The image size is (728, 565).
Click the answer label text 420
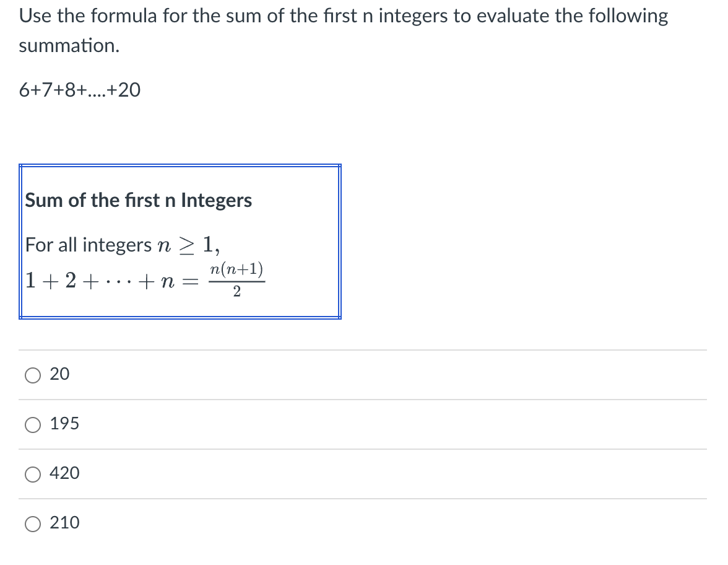[x=64, y=473]
